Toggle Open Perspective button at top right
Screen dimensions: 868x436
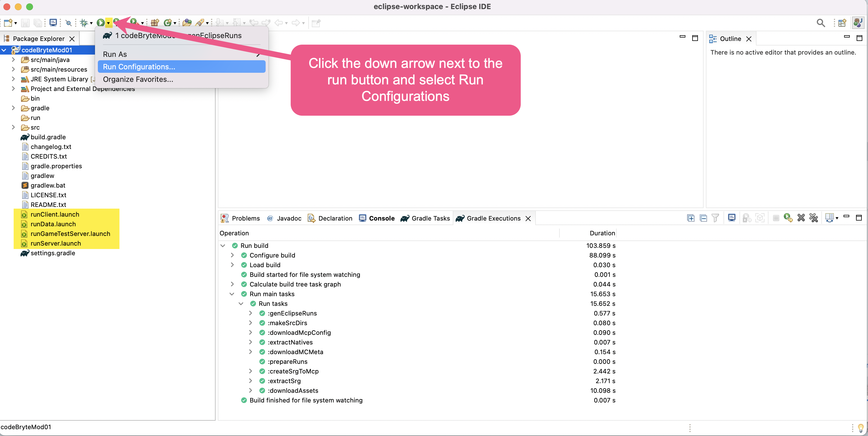point(842,23)
